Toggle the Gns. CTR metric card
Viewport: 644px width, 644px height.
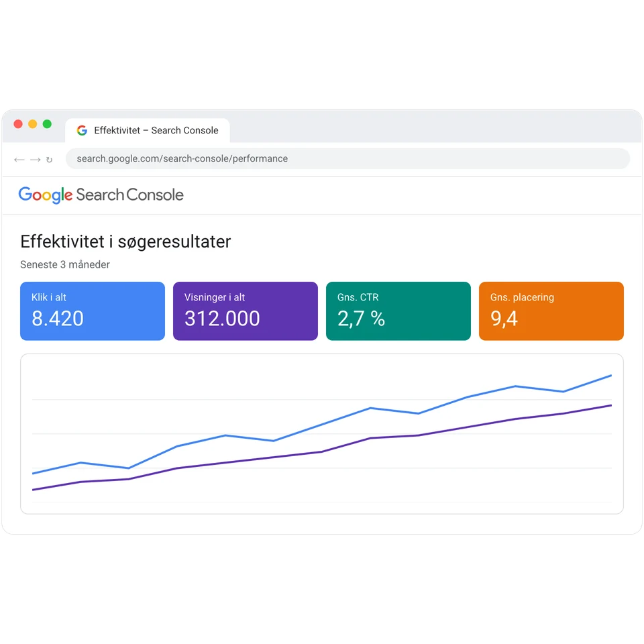click(398, 311)
